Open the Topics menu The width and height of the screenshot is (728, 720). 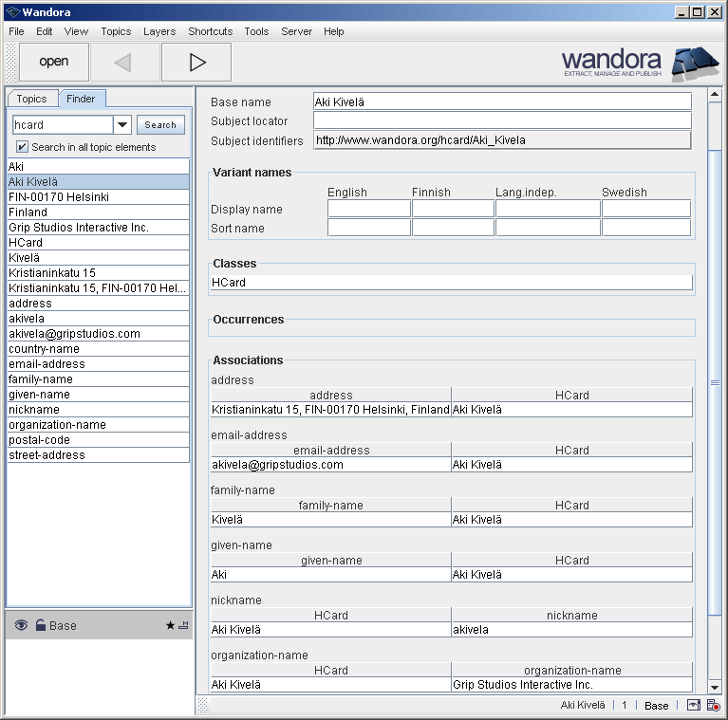coord(116,31)
